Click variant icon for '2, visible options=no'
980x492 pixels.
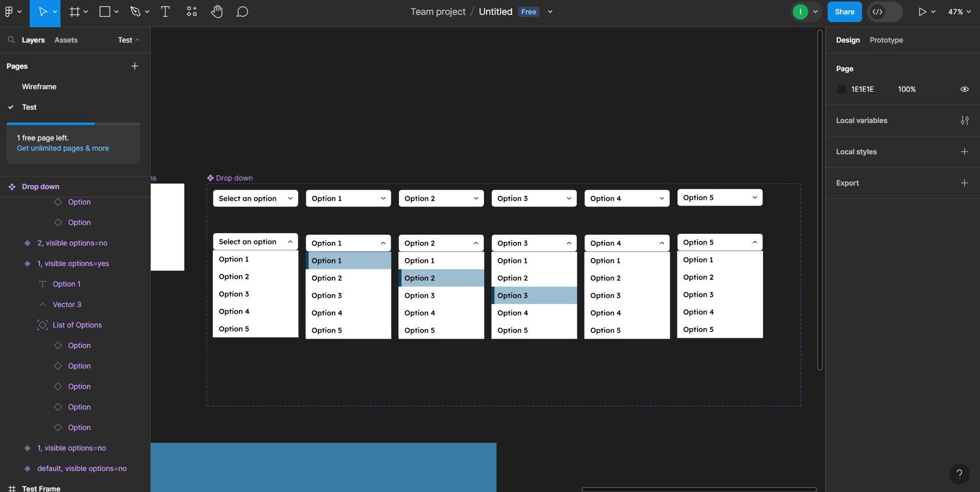[27, 243]
